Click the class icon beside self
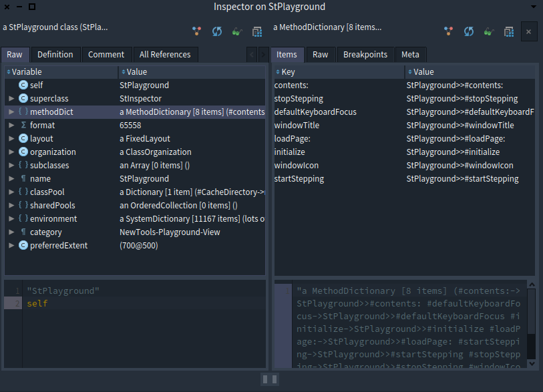The width and height of the screenshot is (543, 392). tap(23, 85)
